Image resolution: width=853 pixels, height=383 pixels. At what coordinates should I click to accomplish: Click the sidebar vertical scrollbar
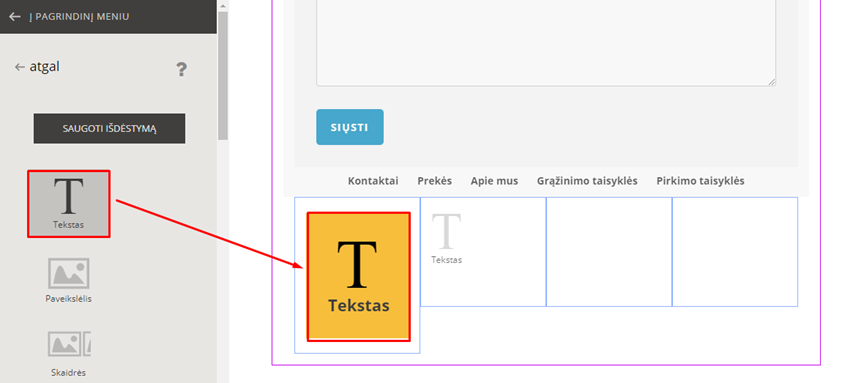click(222, 76)
